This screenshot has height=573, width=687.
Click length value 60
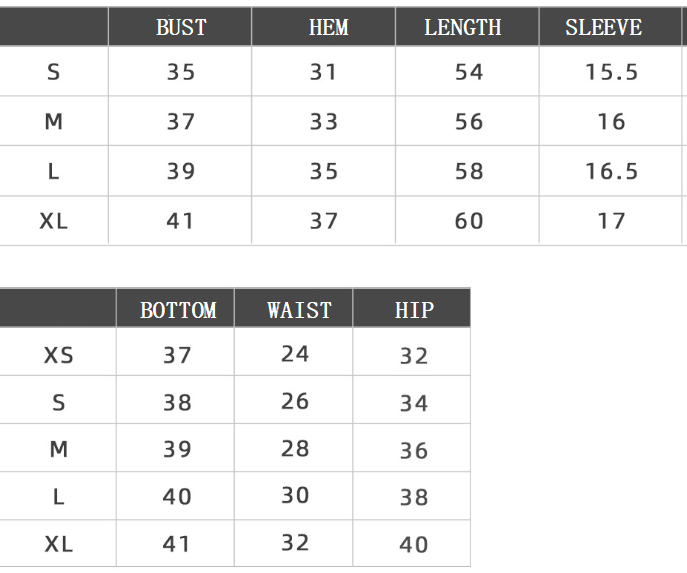click(x=469, y=221)
